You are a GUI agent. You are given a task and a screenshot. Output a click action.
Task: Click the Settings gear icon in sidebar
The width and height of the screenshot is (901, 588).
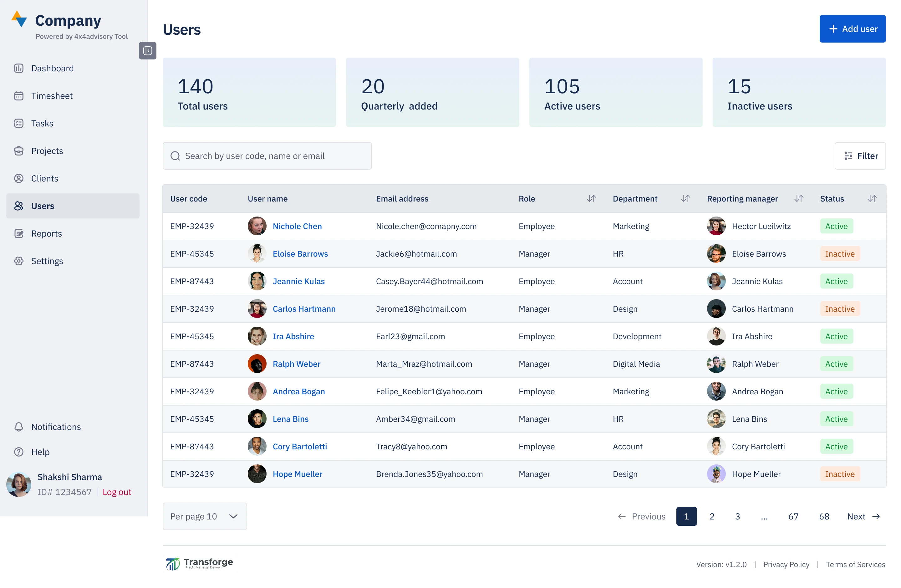[x=18, y=261]
